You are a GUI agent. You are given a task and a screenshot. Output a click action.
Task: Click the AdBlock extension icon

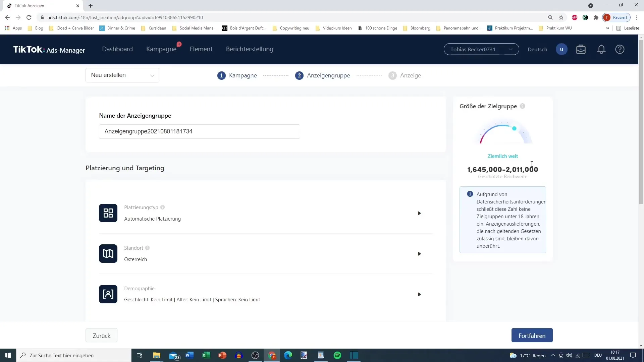point(575,17)
